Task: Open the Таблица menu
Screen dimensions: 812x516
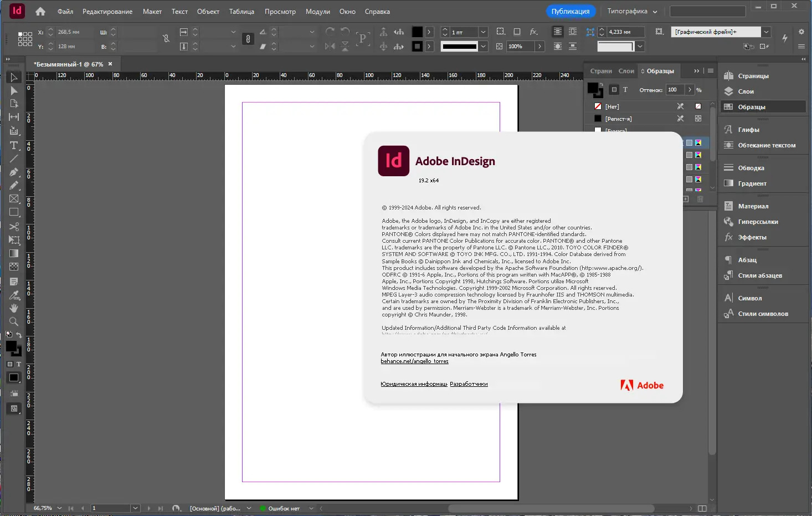Action: pos(242,12)
